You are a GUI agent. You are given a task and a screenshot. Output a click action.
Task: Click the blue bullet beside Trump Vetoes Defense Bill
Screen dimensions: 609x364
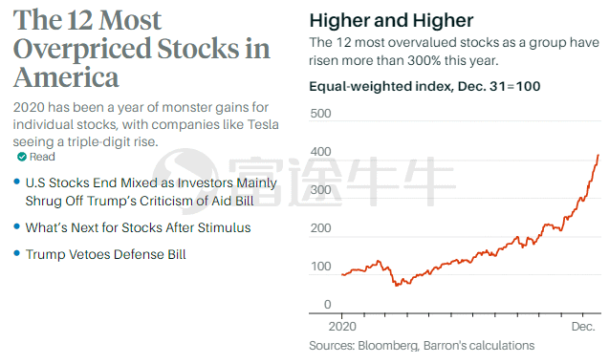(x=16, y=253)
